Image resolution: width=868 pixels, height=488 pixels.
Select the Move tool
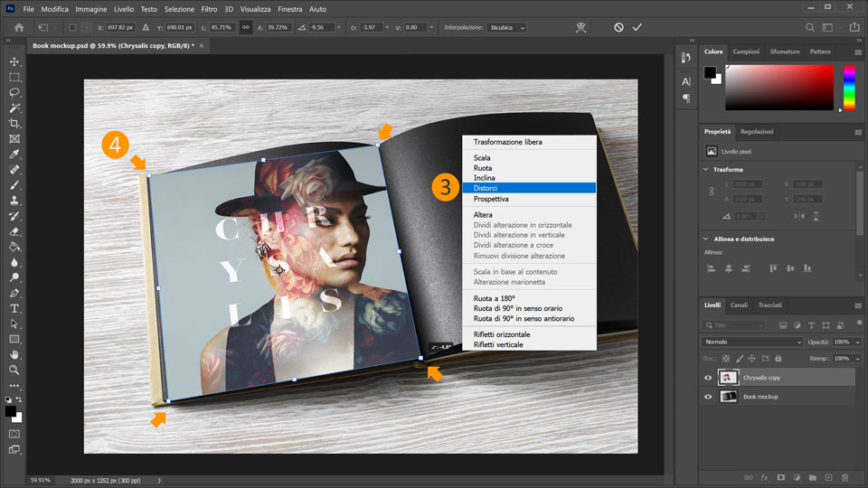[x=14, y=62]
